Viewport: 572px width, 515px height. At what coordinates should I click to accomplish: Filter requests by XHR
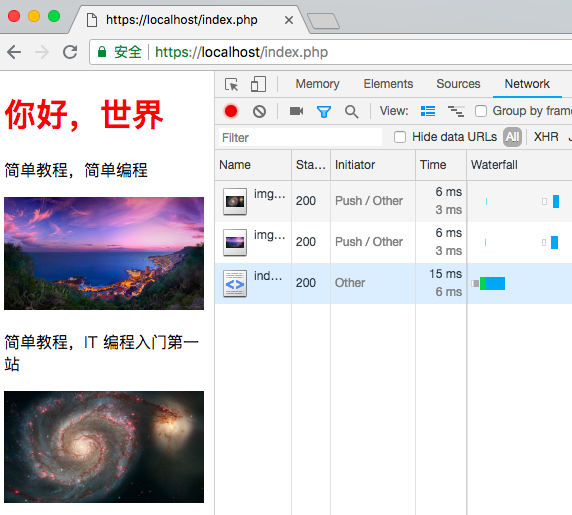coord(546,137)
